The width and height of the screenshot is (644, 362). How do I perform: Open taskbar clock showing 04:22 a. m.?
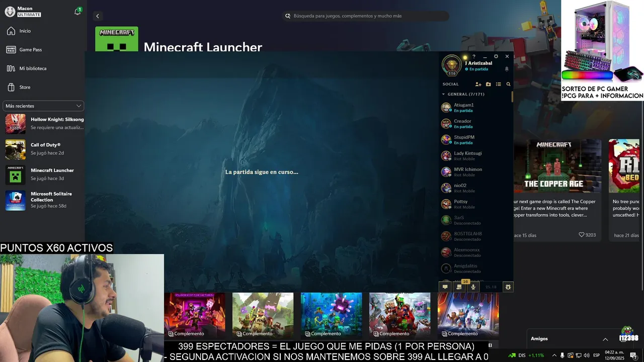[x=614, y=355]
